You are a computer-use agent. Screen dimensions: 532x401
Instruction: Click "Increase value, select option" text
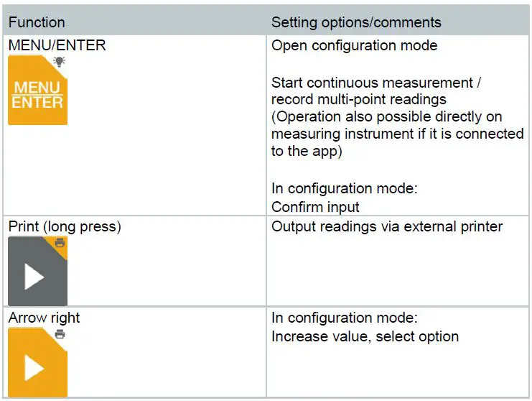tap(365, 336)
